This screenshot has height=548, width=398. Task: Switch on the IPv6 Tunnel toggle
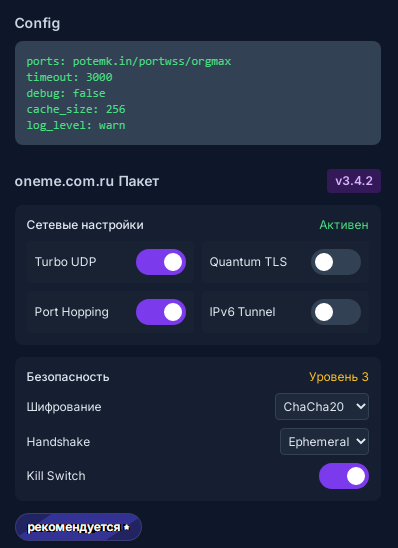click(336, 312)
